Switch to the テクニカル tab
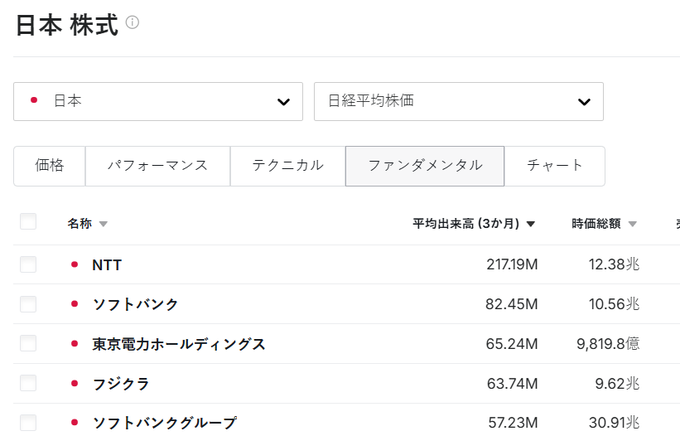The image size is (680, 436). pyautogui.click(x=288, y=166)
